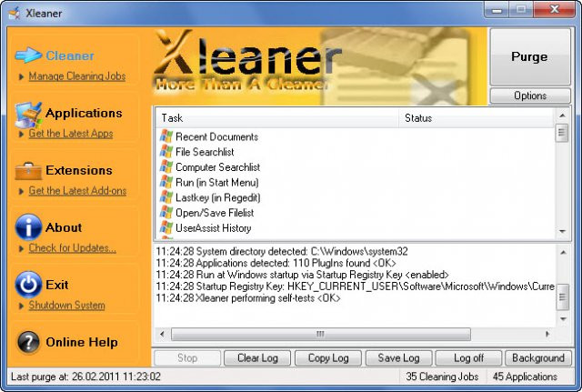This screenshot has height=392, width=582.
Task: Select the Exit label
Action: tap(56, 285)
